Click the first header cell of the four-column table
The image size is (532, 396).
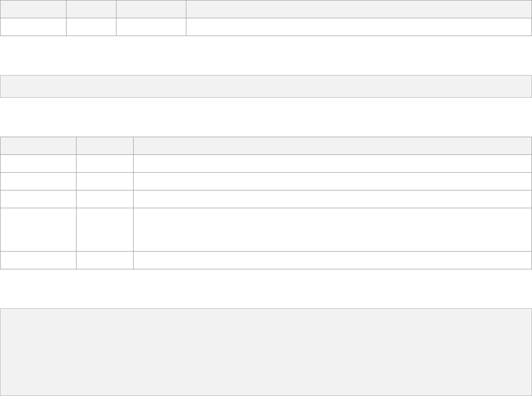click(x=33, y=9)
